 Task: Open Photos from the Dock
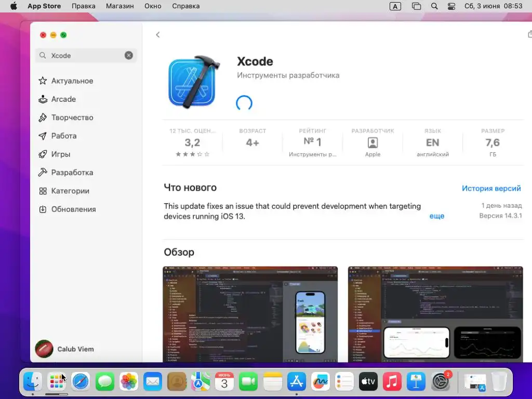pyautogui.click(x=129, y=381)
